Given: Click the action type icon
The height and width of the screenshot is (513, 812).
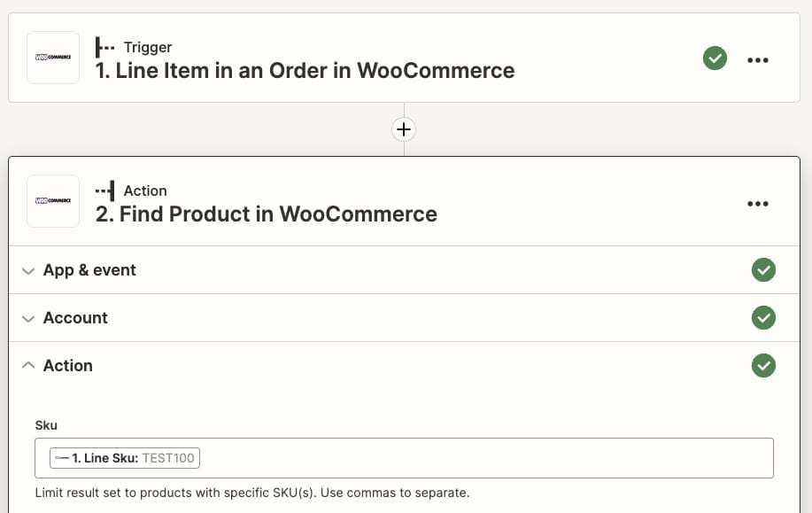Looking at the screenshot, I should pyautogui.click(x=105, y=190).
